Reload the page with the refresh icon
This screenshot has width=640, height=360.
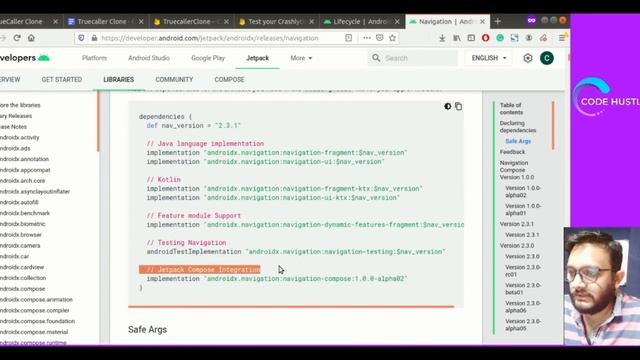[x=17, y=38]
